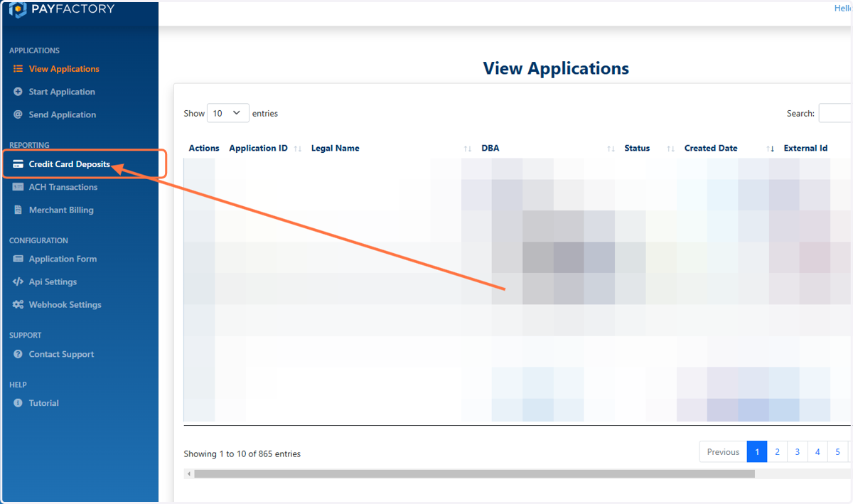Go to page 5
The image size is (853, 504).
coord(837,452)
